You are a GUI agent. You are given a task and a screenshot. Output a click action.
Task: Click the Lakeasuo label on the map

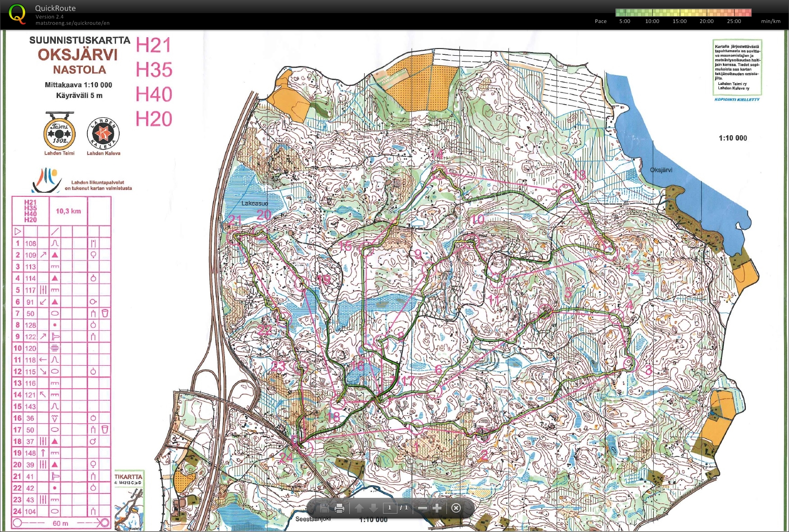(254, 204)
